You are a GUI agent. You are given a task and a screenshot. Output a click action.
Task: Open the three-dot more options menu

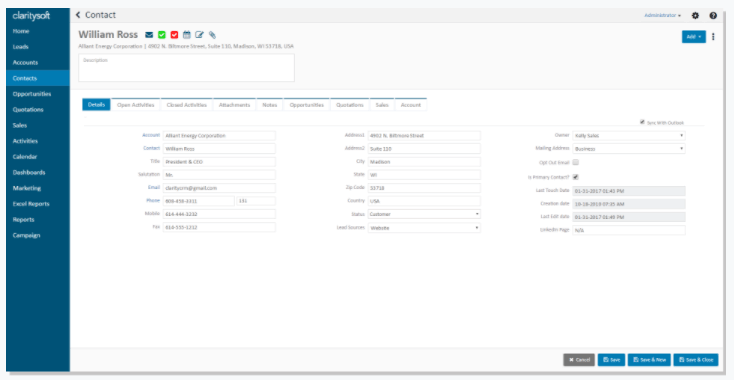click(x=713, y=37)
